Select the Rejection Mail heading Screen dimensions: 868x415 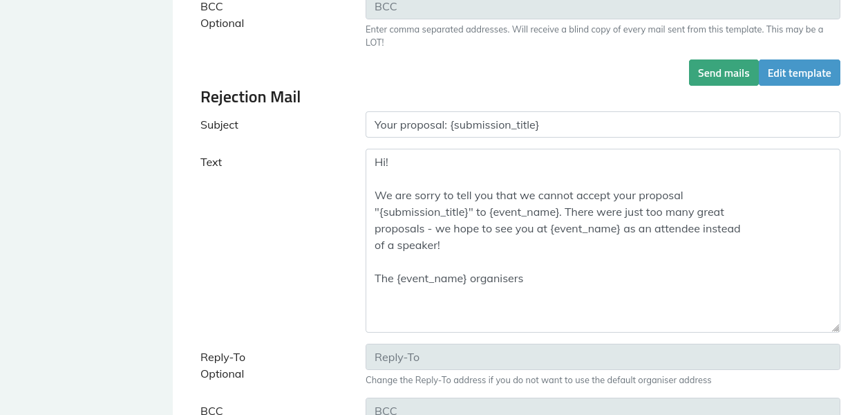(250, 97)
